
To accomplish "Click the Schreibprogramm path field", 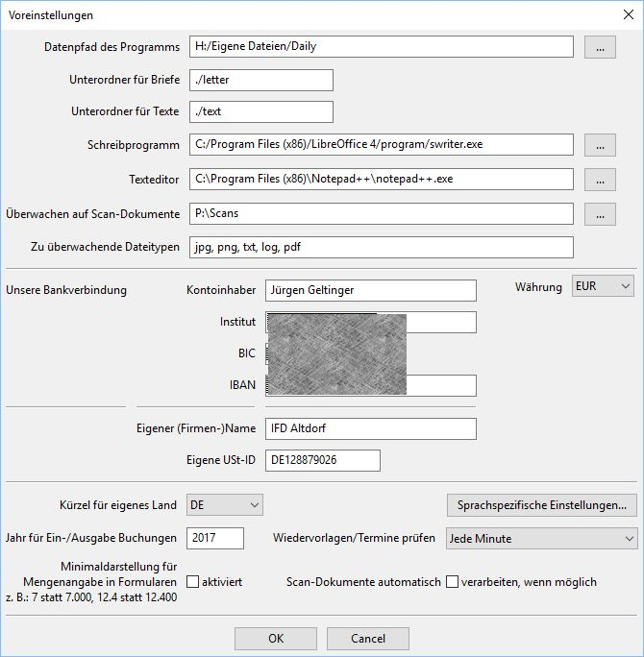I will click(382, 144).
